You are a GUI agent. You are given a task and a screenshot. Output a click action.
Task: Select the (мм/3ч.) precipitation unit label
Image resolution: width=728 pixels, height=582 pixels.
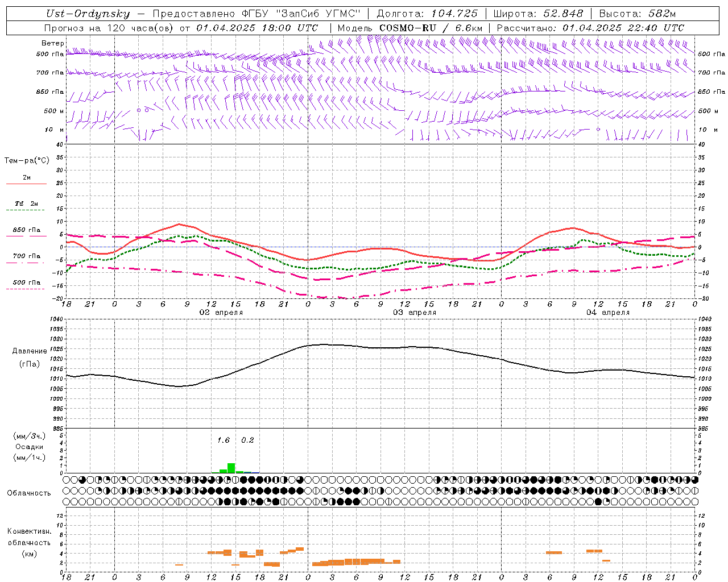[x=30, y=436]
